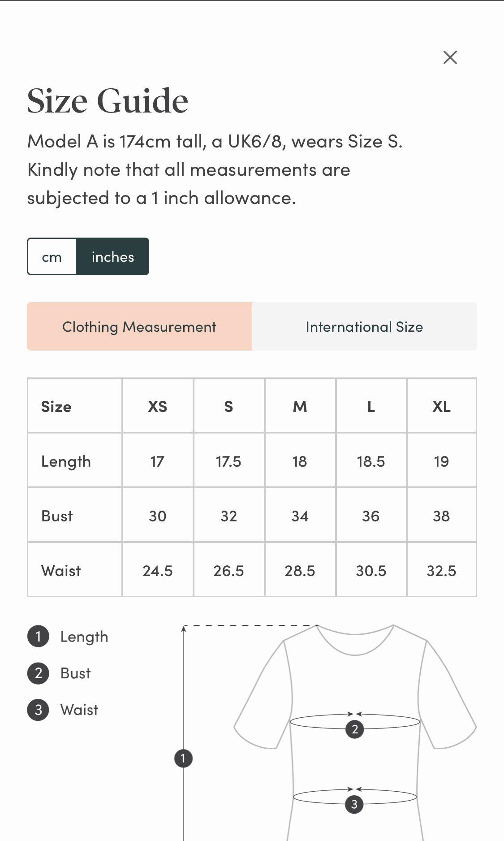The height and width of the screenshot is (841, 504).
Task: Switch measurement units to cm
Action: point(52,257)
